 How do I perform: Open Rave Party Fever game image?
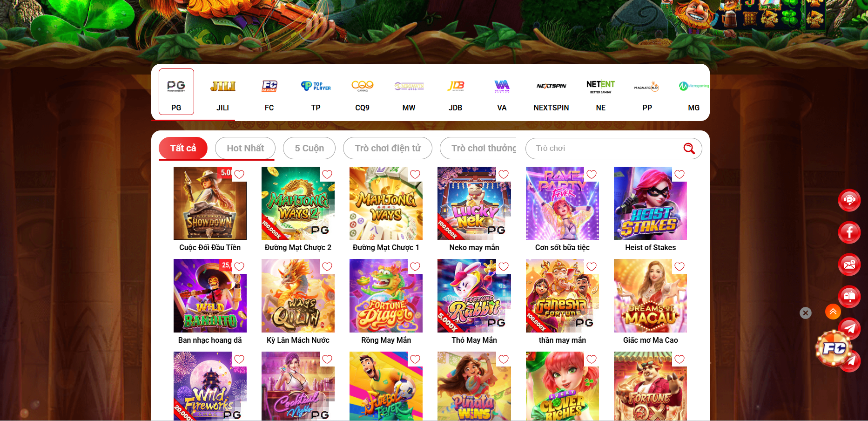click(x=562, y=203)
